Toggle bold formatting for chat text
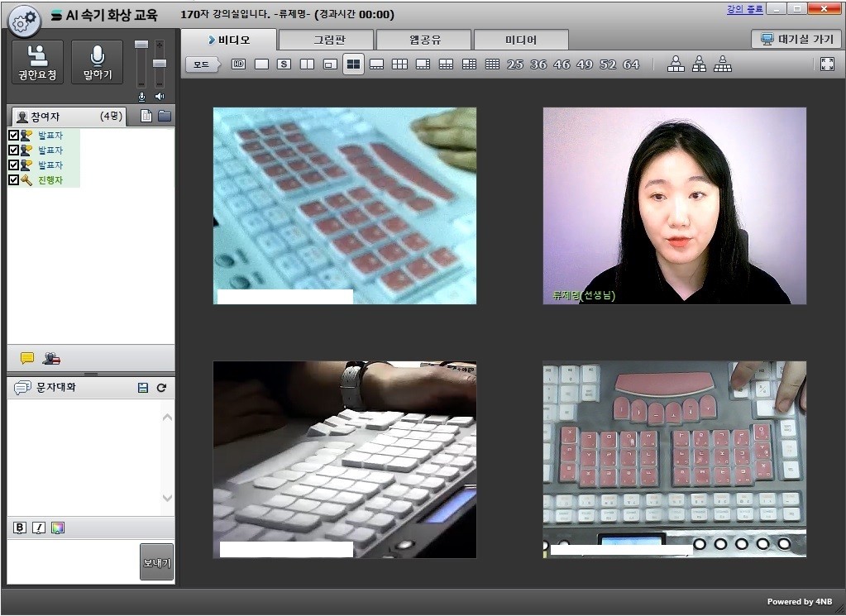This screenshot has height=616, width=846. pyautogui.click(x=21, y=528)
